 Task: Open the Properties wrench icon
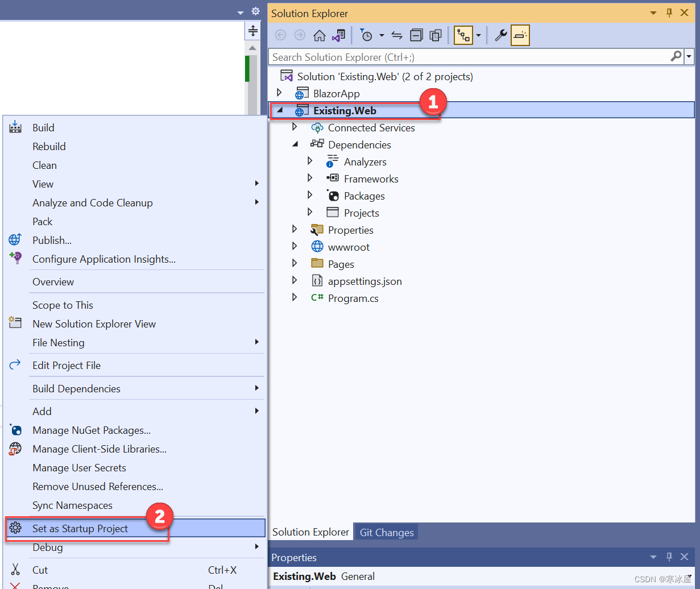501,35
